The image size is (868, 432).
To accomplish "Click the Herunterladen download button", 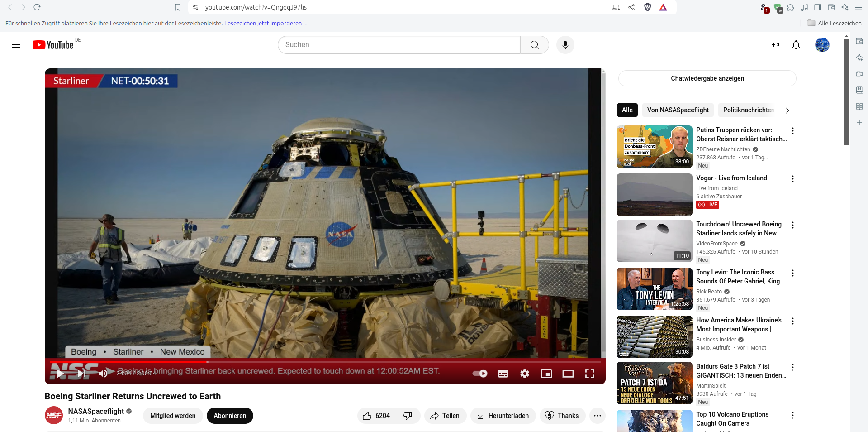I will click(503, 416).
